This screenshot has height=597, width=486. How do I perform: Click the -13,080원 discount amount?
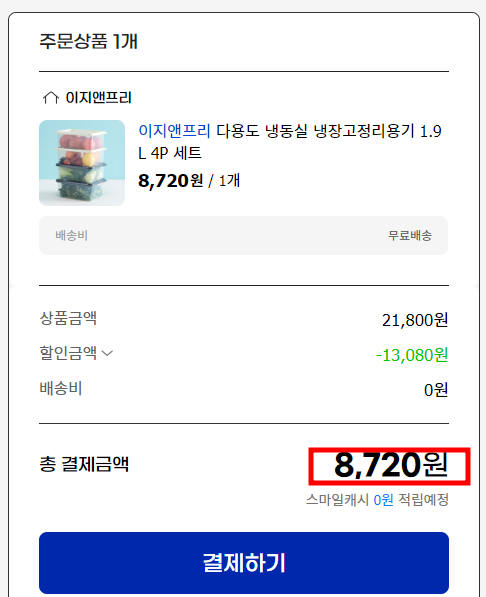tap(412, 355)
